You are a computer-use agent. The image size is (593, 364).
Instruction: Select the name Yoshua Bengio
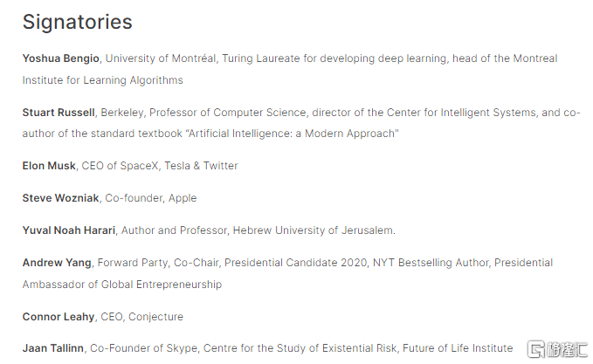[x=62, y=58]
